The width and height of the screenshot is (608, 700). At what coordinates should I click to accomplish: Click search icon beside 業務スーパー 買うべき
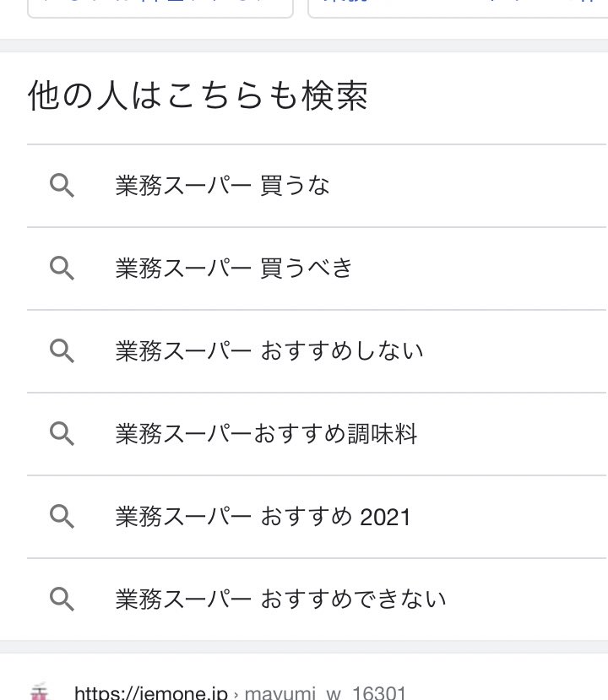[x=62, y=269]
